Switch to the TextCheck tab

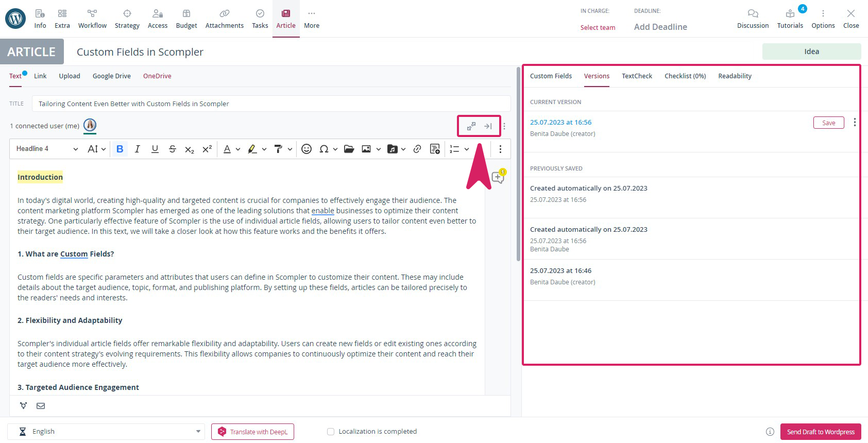pos(637,76)
